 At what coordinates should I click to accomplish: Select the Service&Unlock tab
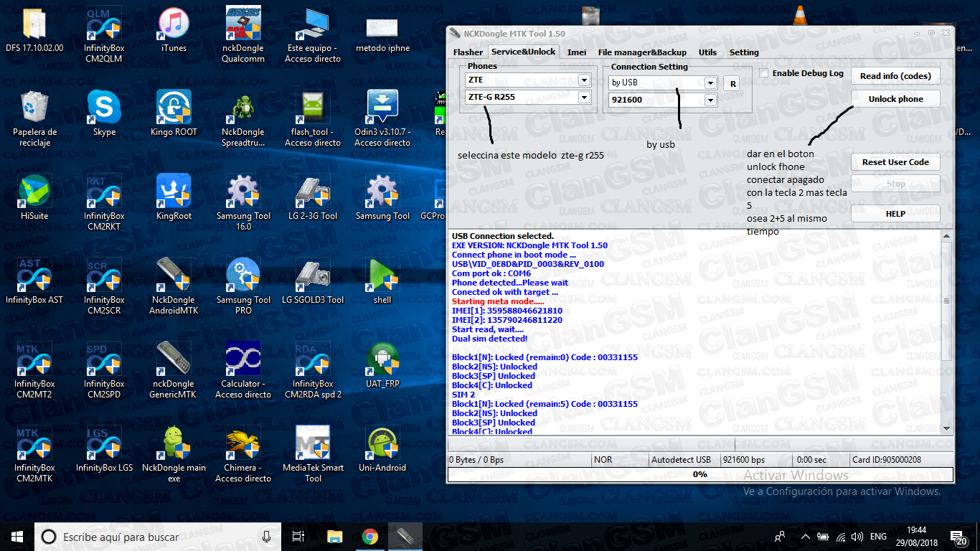[x=524, y=52]
